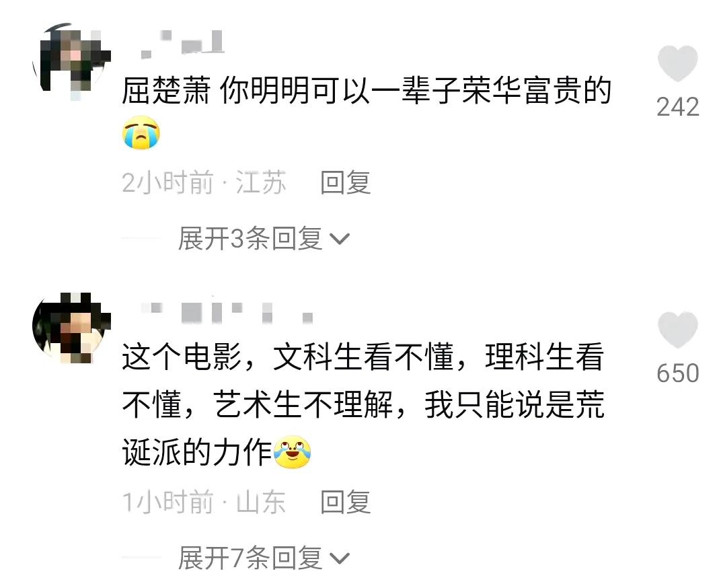Tap the 1小时前 · 山东 timestamp
The image size is (721, 588).
[204, 501]
